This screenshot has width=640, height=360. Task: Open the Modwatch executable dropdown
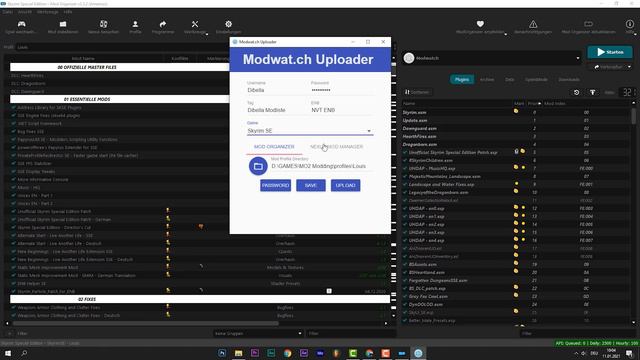click(492, 58)
